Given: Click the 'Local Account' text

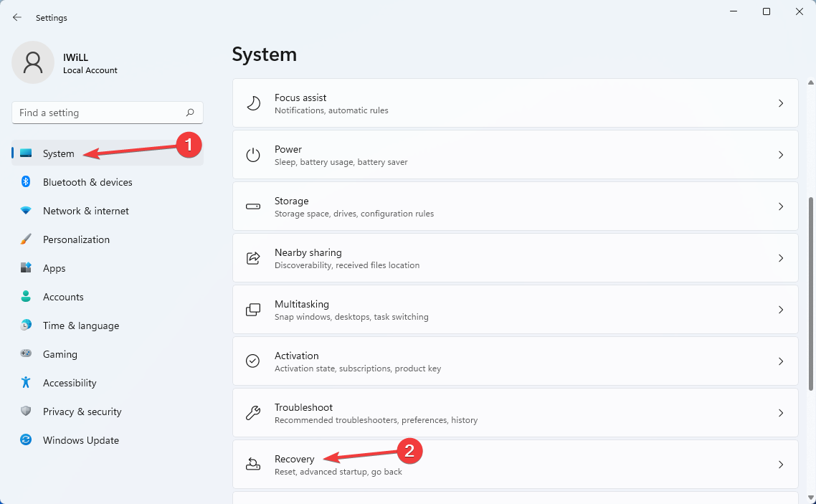Looking at the screenshot, I should coord(90,70).
